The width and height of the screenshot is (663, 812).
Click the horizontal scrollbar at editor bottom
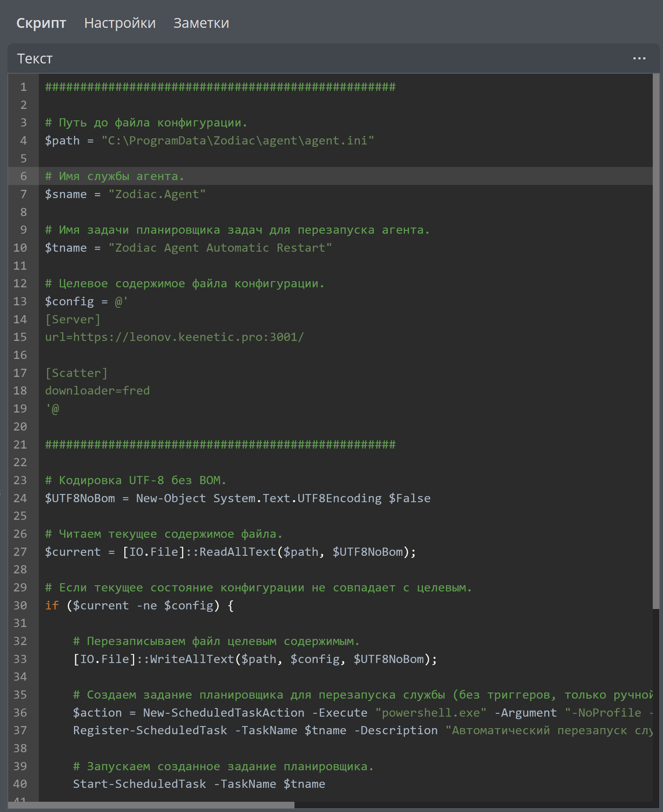coord(151,805)
